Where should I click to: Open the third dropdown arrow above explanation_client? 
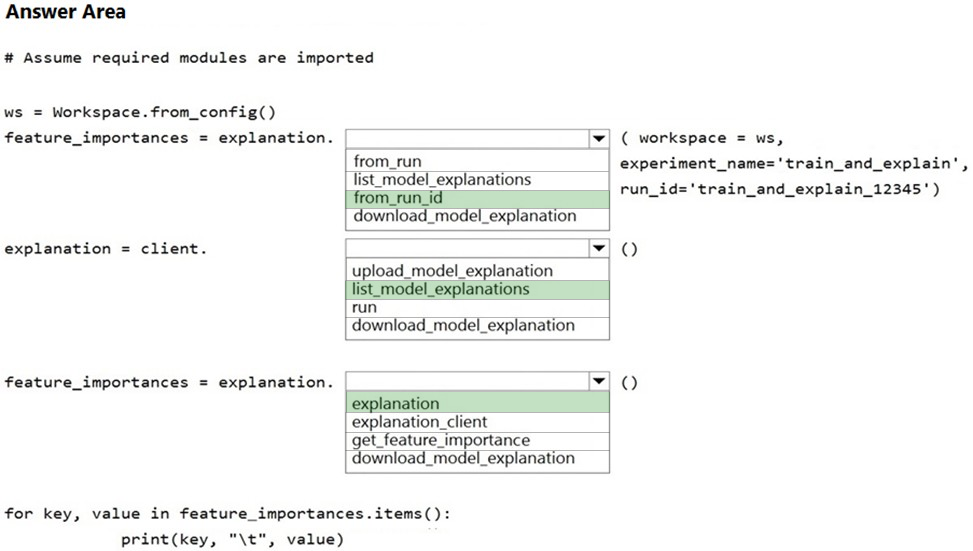pos(599,381)
